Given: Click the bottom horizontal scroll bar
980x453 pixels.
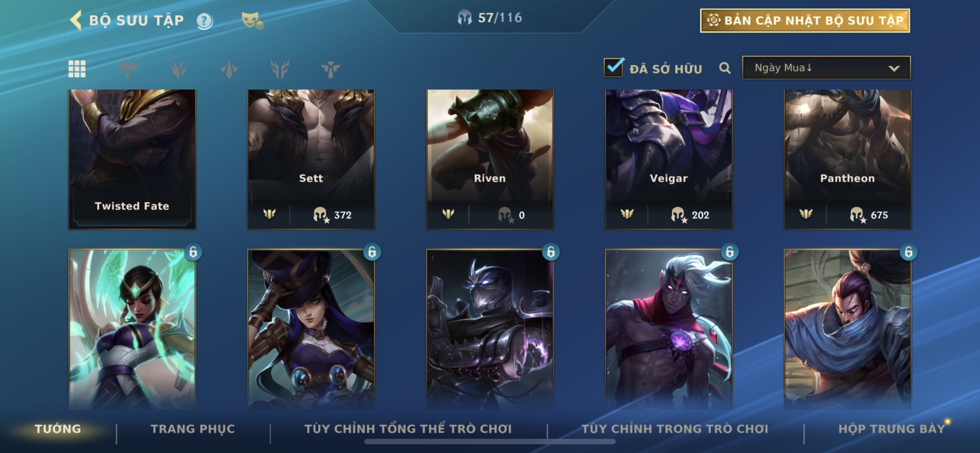Looking at the screenshot, I should tap(490, 442).
